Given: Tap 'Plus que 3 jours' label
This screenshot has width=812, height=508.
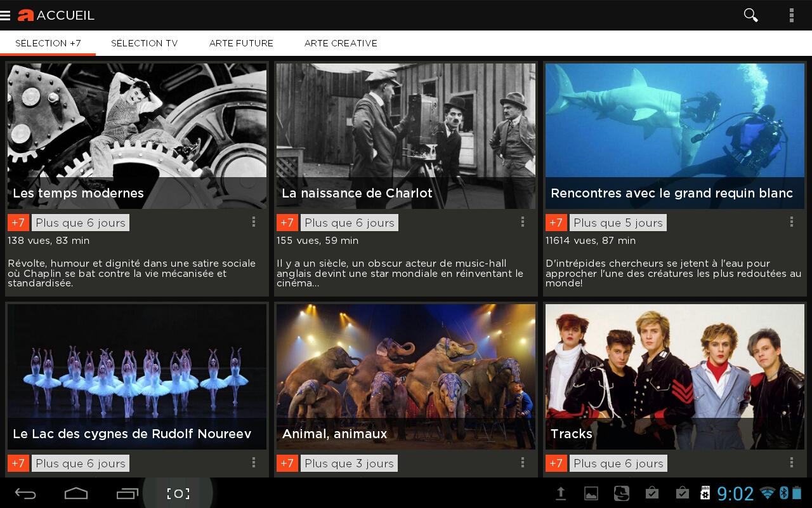Looking at the screenshot, I should (350, 464).
